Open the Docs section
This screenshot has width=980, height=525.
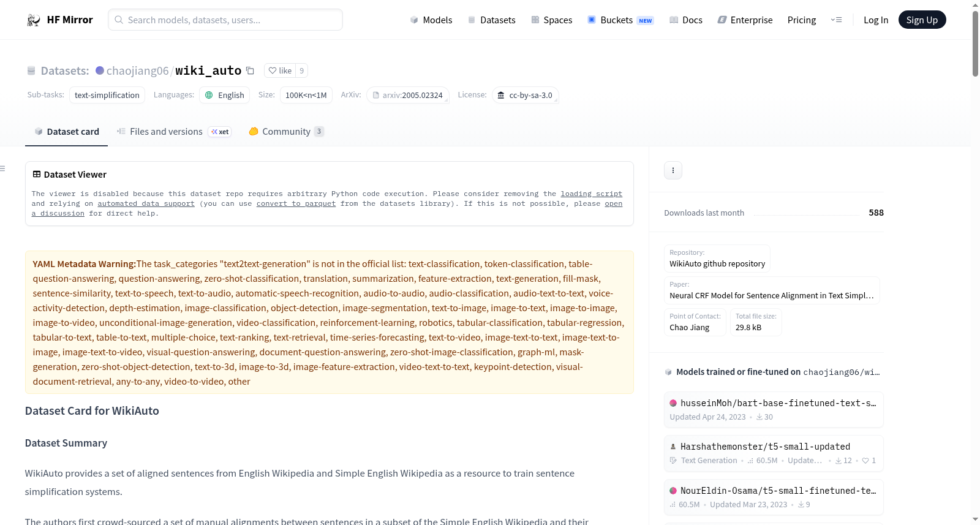pyautogui.click(x=686, y=20)
